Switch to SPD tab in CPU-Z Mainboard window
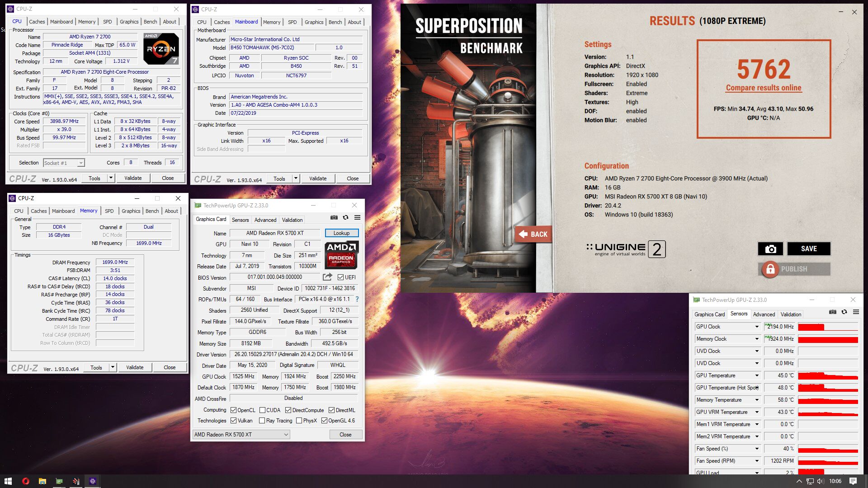Screen dimensions: 868x488 (x=292, y=22)
